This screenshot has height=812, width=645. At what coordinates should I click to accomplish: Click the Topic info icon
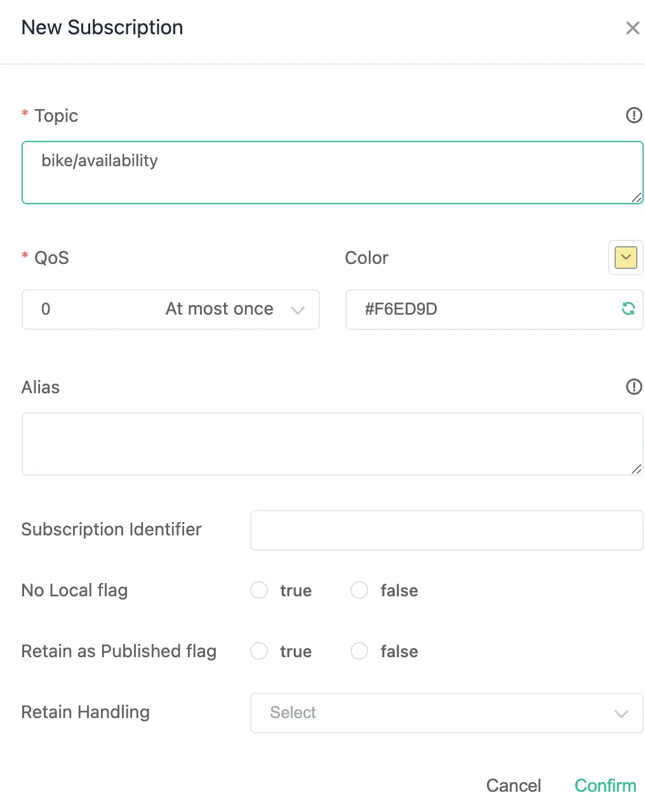634,115
